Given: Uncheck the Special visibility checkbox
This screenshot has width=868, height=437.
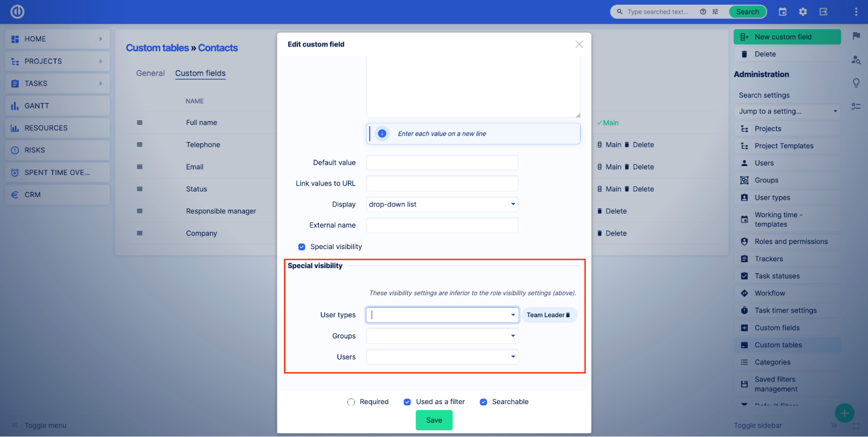Looking at the screenshot, I should [301, 246].
